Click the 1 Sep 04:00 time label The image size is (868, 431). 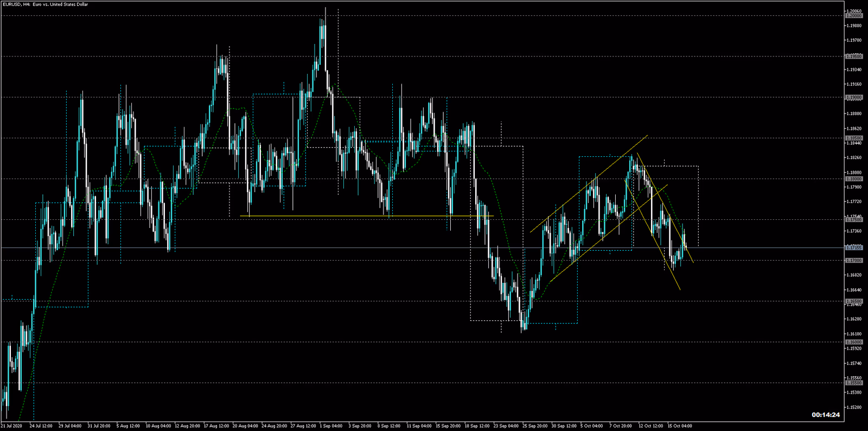coord(331,426)
